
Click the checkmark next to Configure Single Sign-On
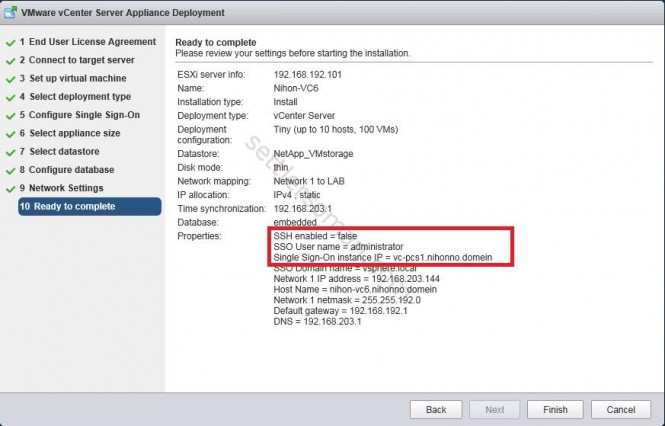point(9,115)
